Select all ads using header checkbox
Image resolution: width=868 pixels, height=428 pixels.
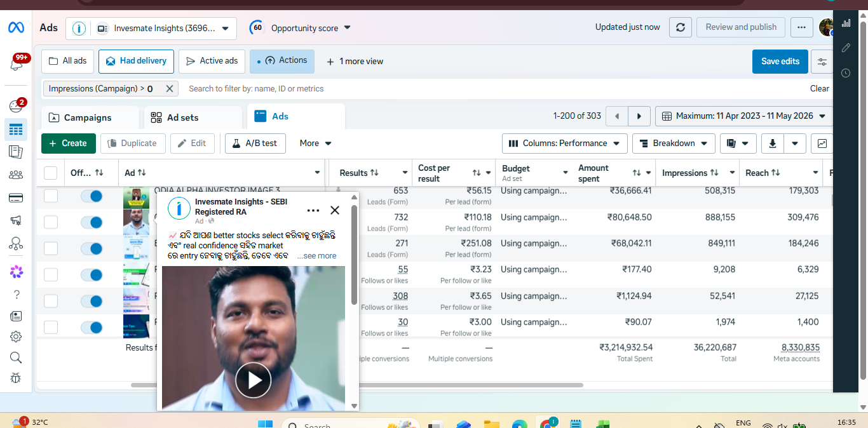click(51, 173)
